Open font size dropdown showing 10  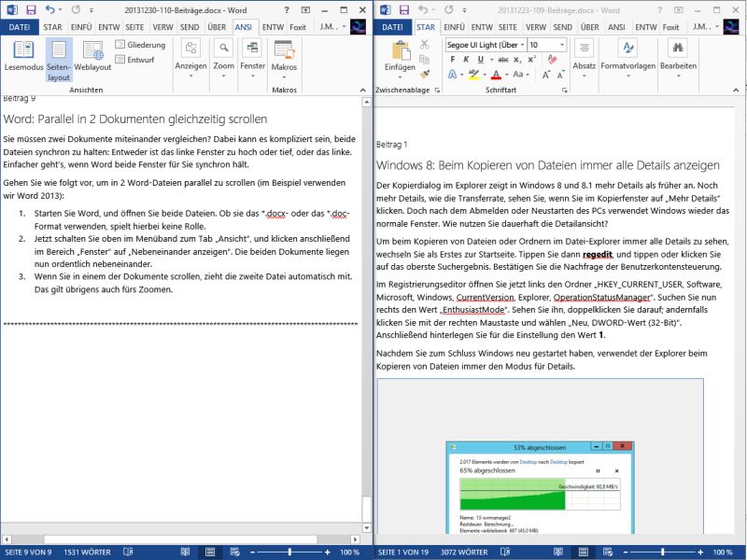click(x=563, y=45)
